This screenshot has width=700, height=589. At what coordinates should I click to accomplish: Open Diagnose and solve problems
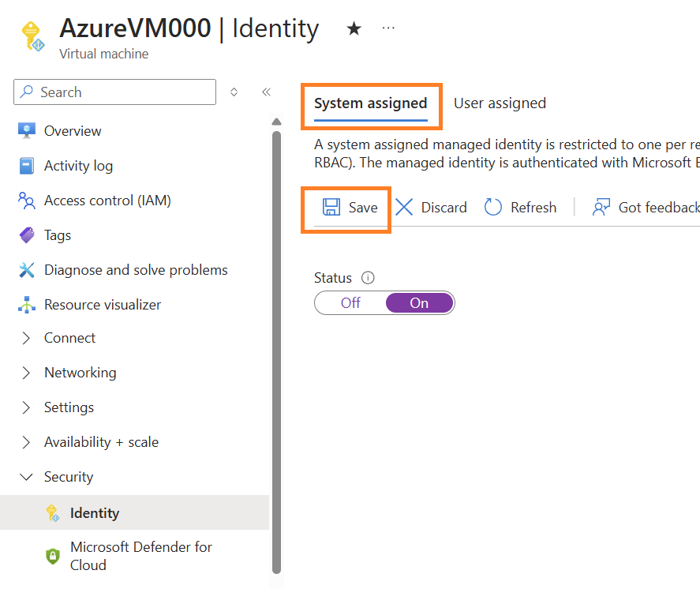click(134, 270)
